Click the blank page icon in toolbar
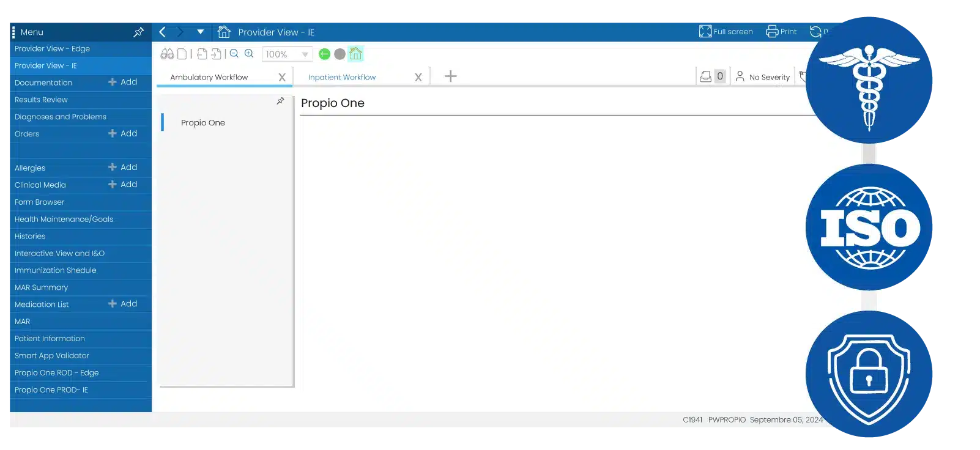 (182, 54)
